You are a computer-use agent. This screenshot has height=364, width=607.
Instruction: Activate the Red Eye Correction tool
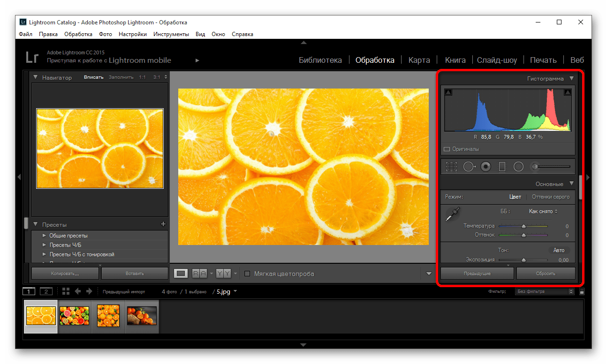point(486,166)
